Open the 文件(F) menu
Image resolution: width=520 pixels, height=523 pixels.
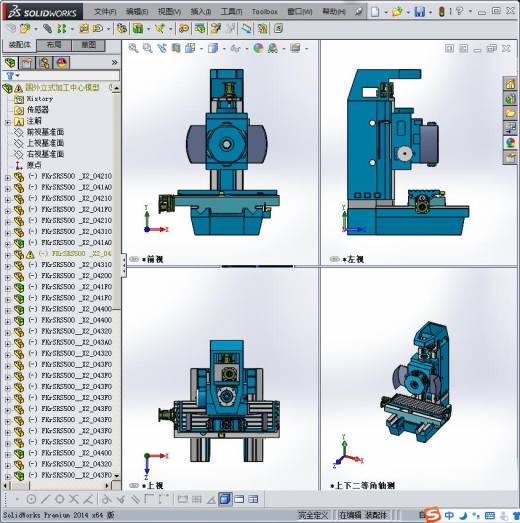[x=105, y=12]
